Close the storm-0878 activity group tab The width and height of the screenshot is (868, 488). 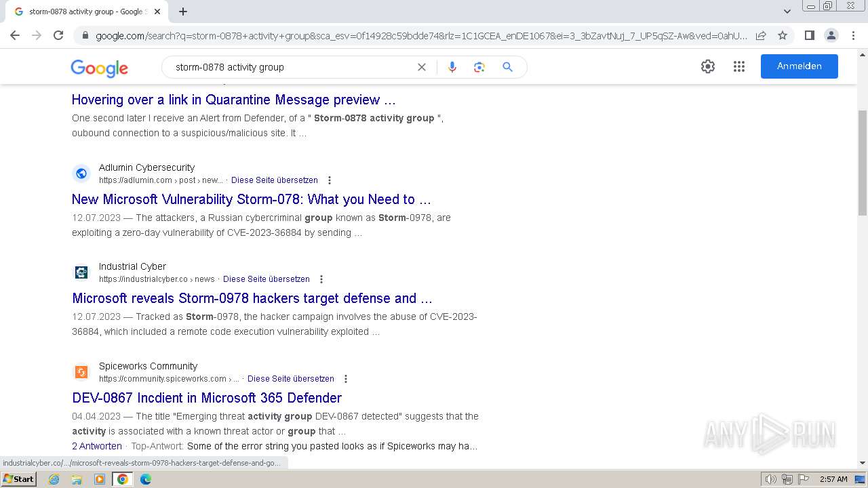[x=157, y=12]
